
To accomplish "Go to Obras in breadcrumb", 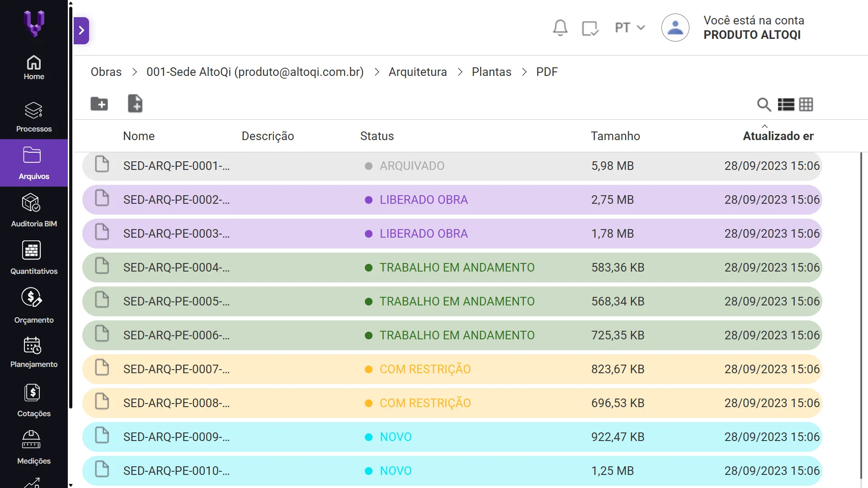I will point(106,72).
